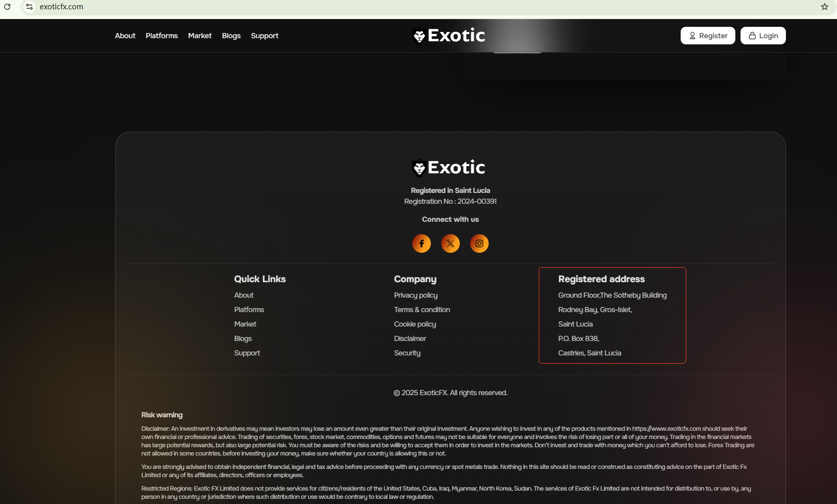The image size is (837, 504).
Task: Click the 'Risk warning' heading
Action: point(162,415)
